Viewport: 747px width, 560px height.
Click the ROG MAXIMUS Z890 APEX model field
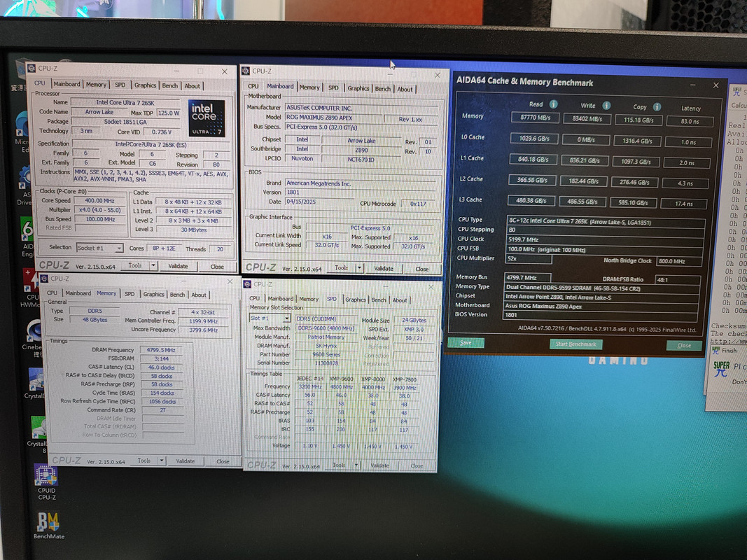coord(333,117)
